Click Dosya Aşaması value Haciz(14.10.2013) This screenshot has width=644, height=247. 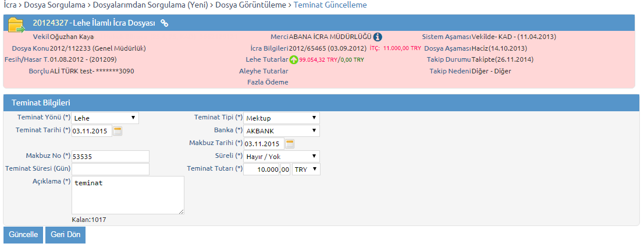coord(499,48)
